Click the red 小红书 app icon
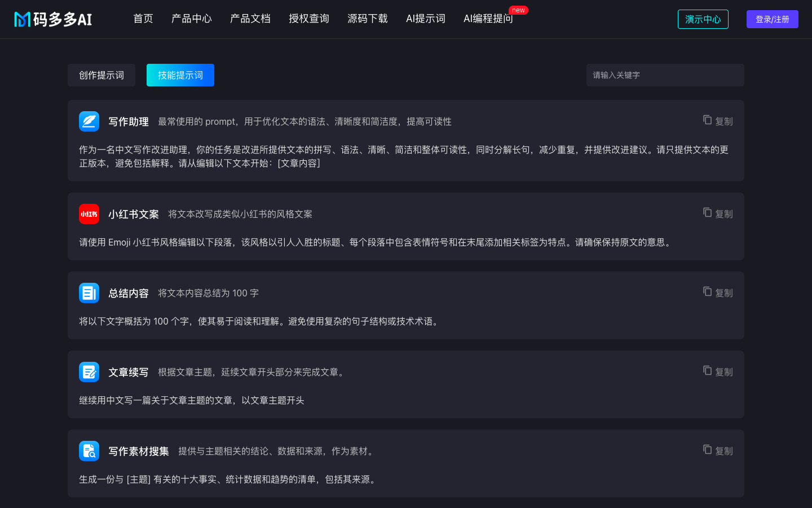The image size is (812, 508). click(x=89, y=214)
